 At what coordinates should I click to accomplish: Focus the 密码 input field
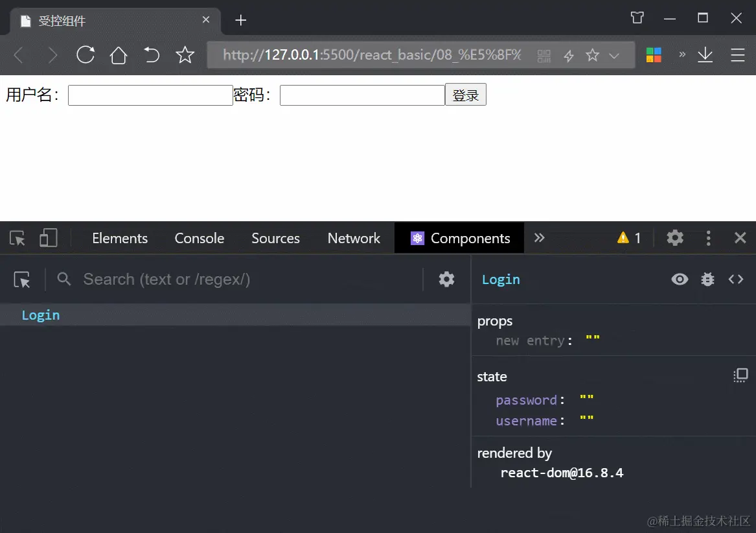point(362,95)
